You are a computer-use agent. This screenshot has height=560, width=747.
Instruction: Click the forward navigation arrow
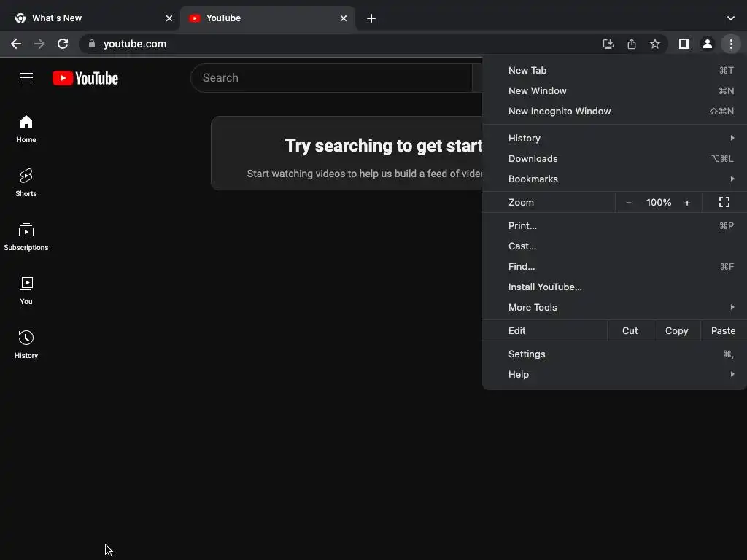[39, 44]
